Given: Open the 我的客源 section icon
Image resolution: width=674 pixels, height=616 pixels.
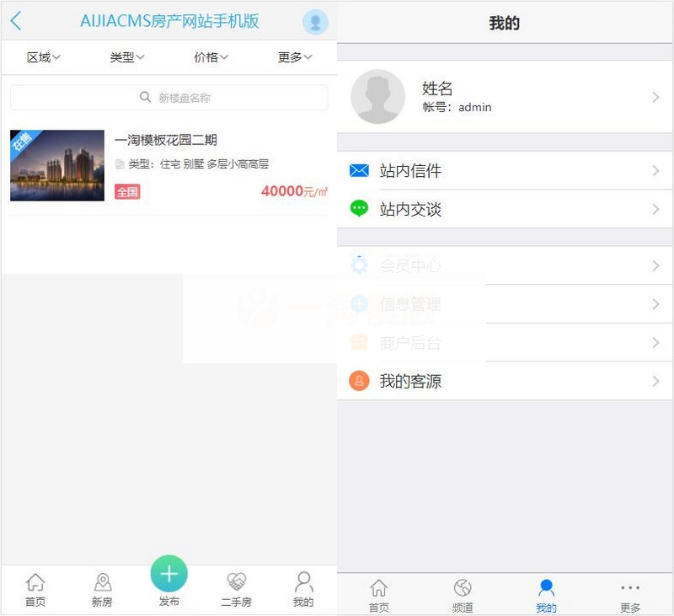Looking at the screenshot, I should [361, 380].
